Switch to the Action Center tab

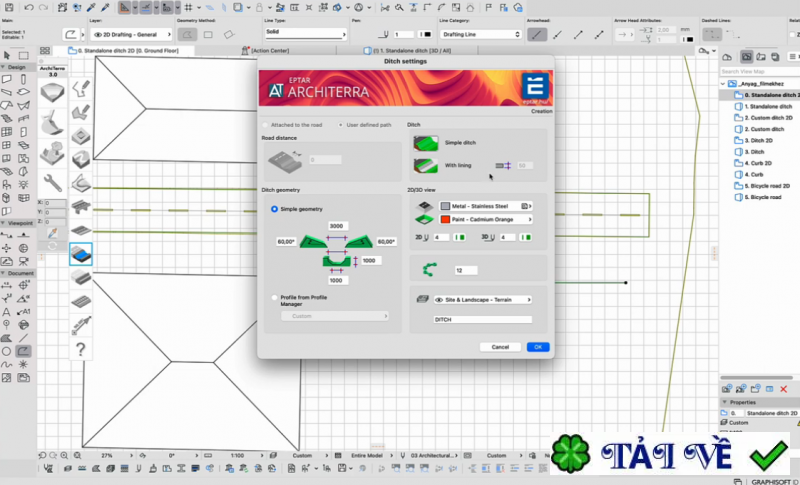click(x=265, y=50)
